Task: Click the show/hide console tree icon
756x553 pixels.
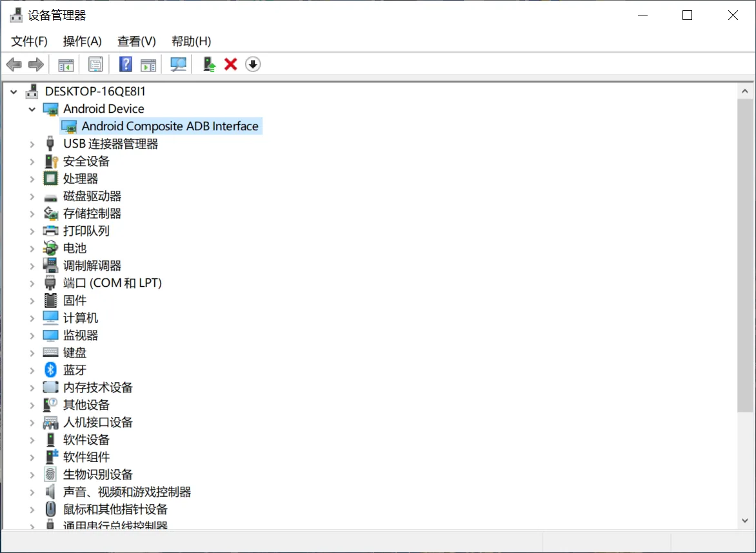Action: [x=66, y=64]
